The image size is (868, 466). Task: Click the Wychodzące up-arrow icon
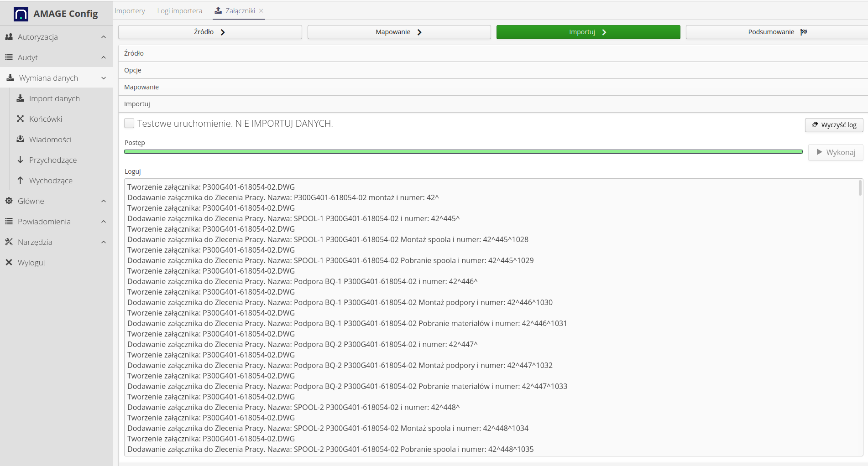click(x=21, y=181)
